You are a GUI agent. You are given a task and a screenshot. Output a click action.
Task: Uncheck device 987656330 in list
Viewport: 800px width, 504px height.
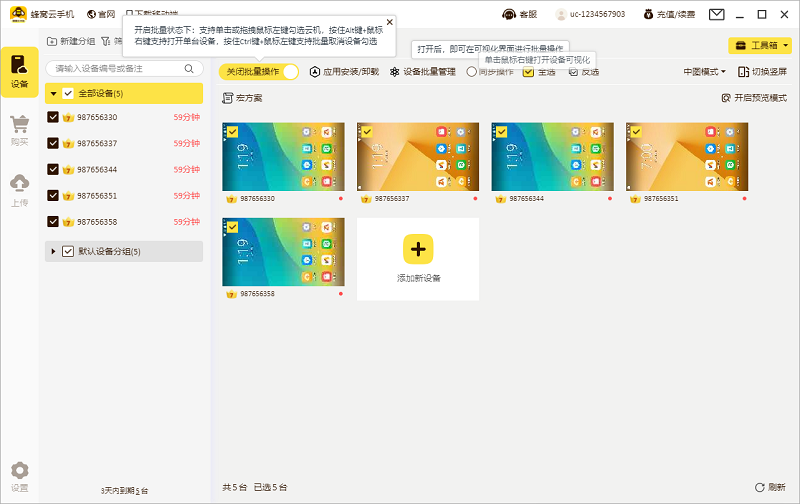tap(53, 117)
